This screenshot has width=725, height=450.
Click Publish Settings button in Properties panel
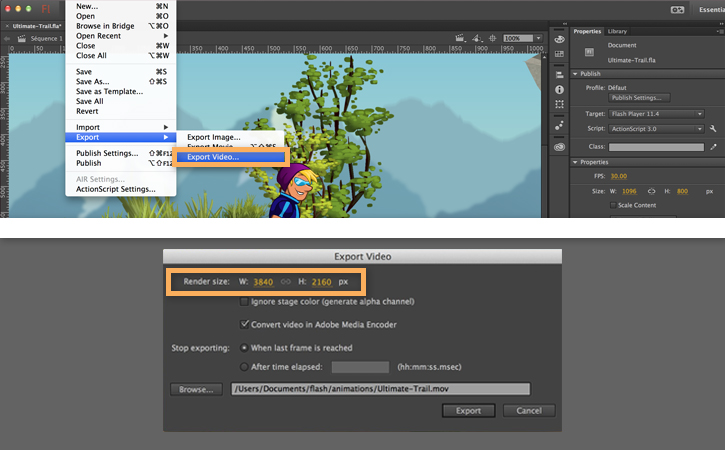pyautogui.click(x=639, y=98)
